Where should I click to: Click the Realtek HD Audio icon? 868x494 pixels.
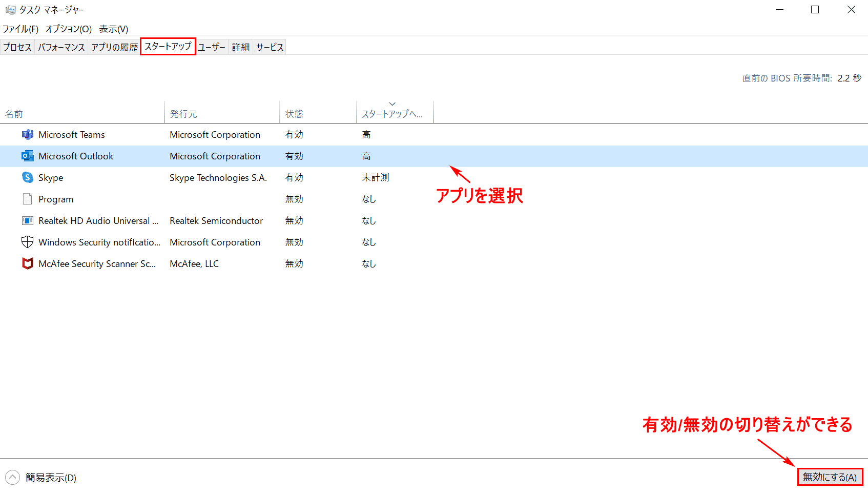click(x=28, y=221)
